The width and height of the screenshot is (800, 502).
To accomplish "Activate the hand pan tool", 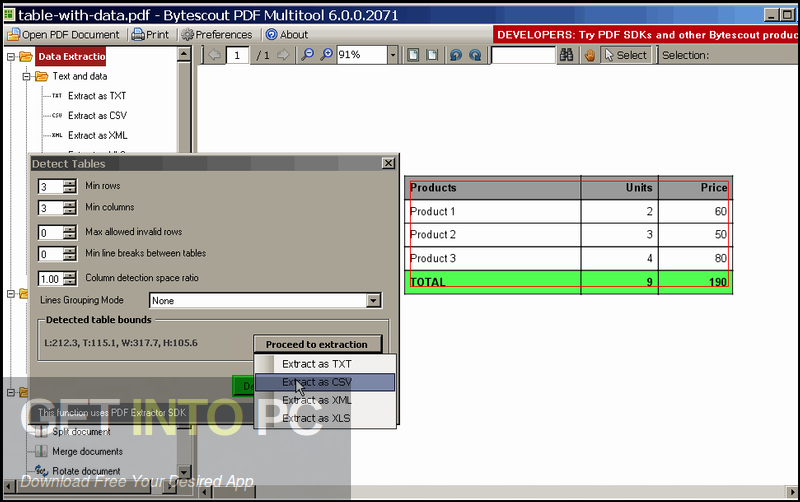I will tap(590, 55).
